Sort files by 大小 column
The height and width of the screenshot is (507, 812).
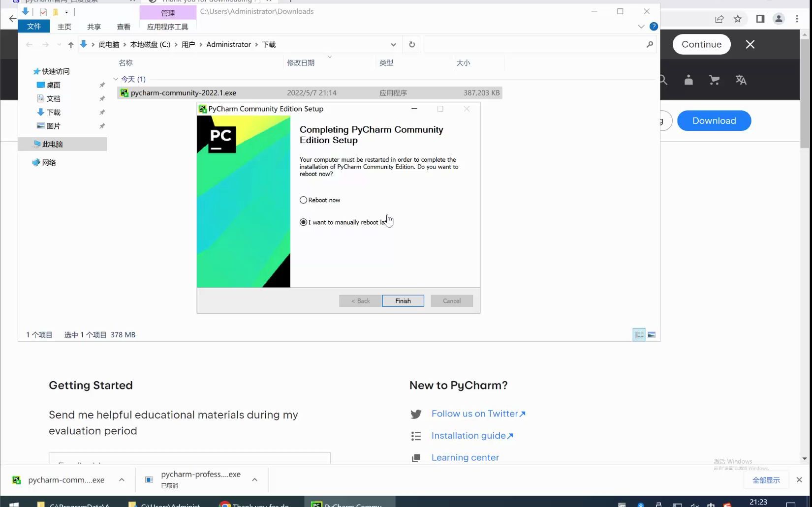tap(463, 63)
